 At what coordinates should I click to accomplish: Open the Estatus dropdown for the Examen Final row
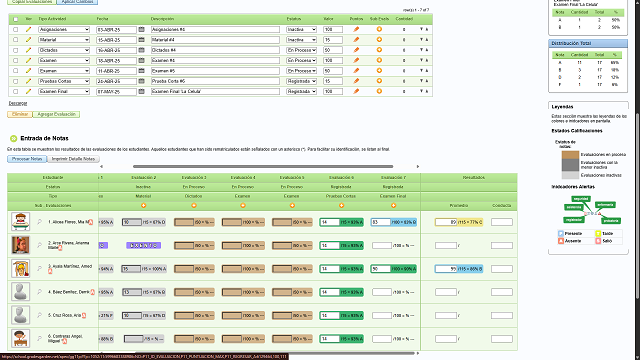[x=301, y=91]
